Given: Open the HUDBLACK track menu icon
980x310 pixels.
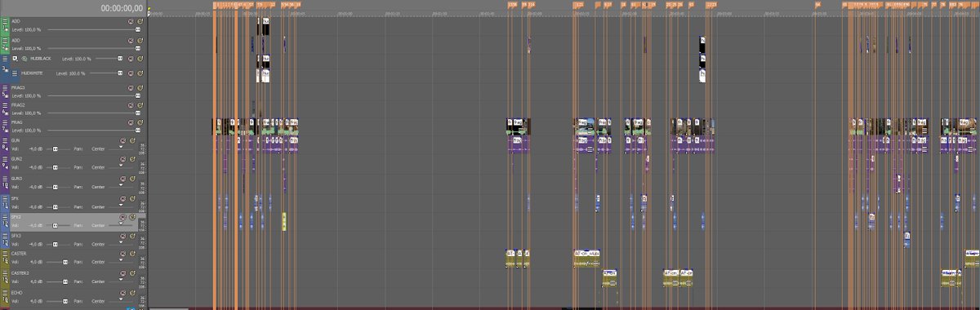Looking at the screenshot, I should point(6,59).
